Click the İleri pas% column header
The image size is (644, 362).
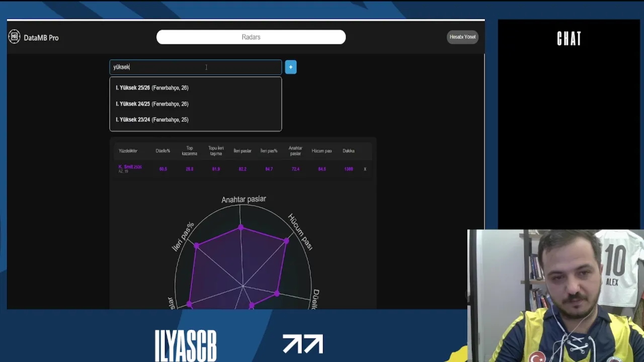[269, 151]
